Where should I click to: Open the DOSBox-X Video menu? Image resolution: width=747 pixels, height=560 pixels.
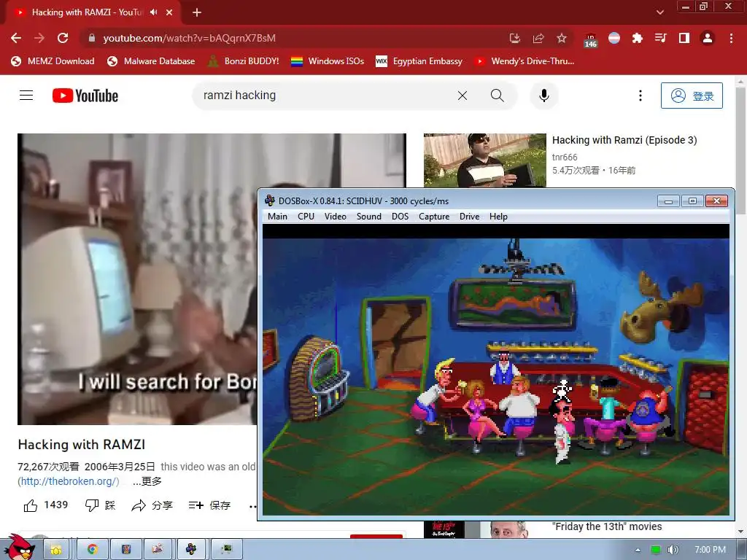pos(336,217)
